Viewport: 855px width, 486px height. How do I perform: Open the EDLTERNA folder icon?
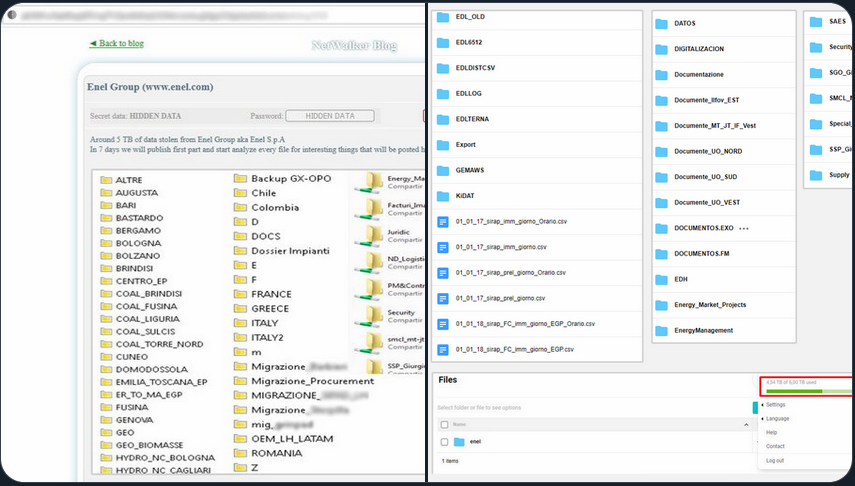(x=443, y=119)
